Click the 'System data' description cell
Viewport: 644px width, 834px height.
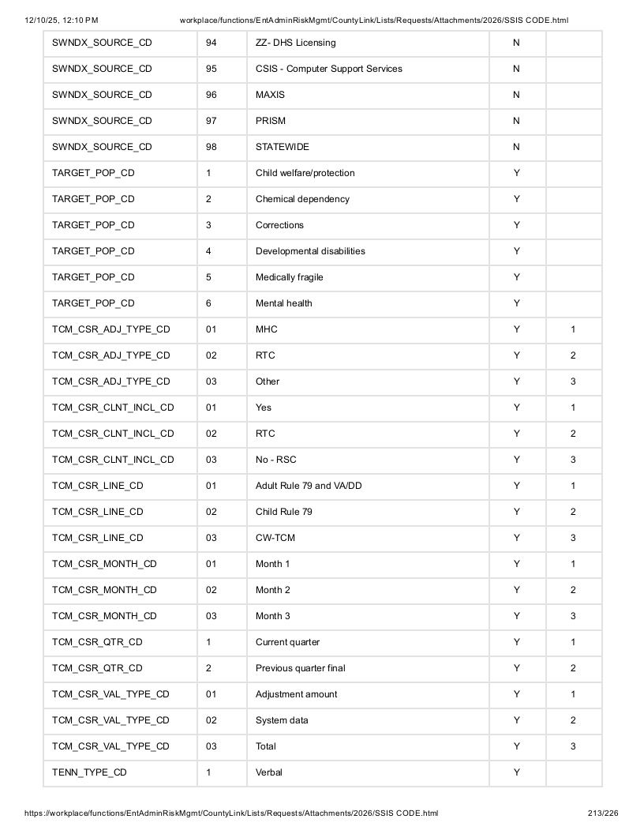coord(368,720)
